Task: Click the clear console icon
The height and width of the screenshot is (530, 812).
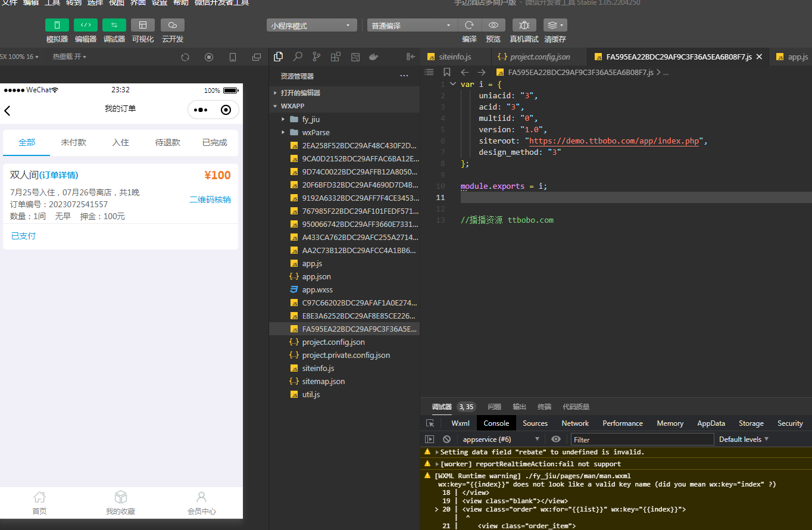Action: tap(447, 439)
